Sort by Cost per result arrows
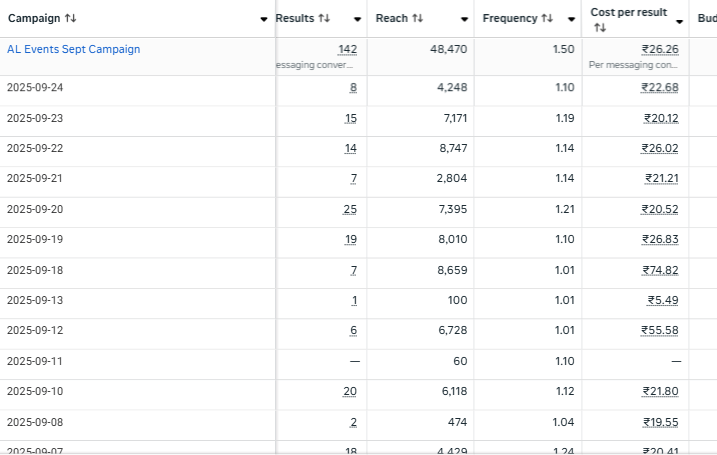Screen dimensions: 717x455 [599, 28]
